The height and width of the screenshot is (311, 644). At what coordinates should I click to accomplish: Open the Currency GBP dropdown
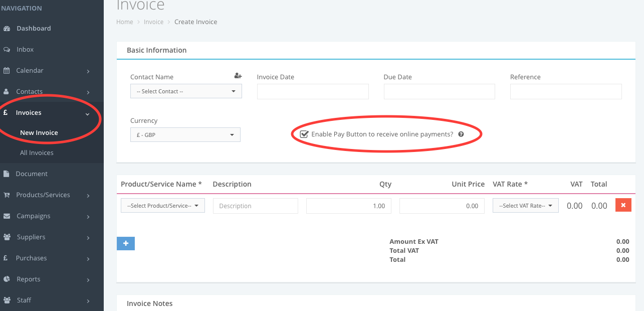185,135
